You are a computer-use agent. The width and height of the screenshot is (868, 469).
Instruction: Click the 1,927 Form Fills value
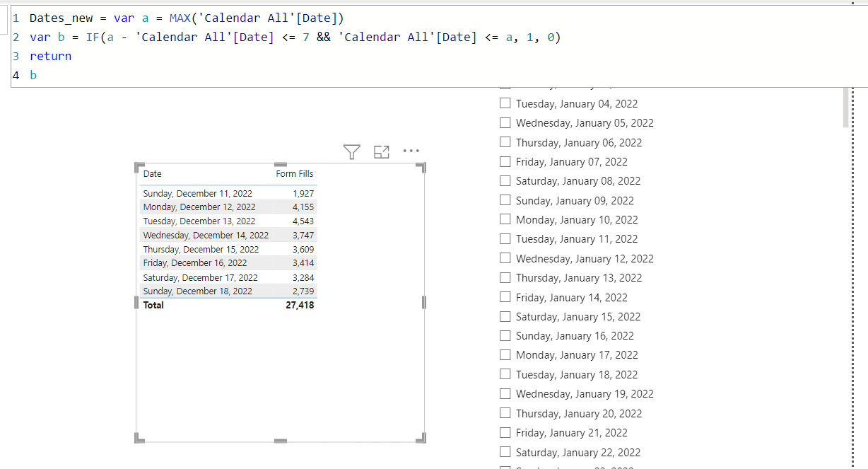[304, 193]
